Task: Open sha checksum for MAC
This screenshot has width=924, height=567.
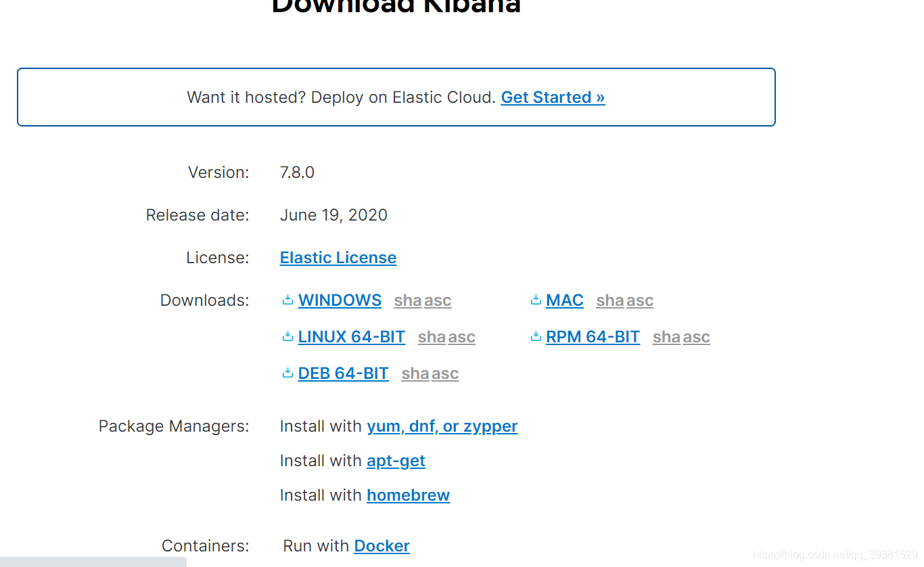Action: tap(610, 300)
